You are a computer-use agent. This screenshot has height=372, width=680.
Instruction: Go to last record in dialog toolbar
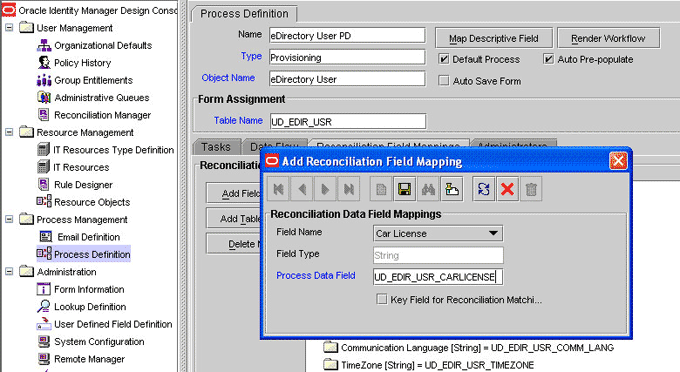tap(348, 189)
